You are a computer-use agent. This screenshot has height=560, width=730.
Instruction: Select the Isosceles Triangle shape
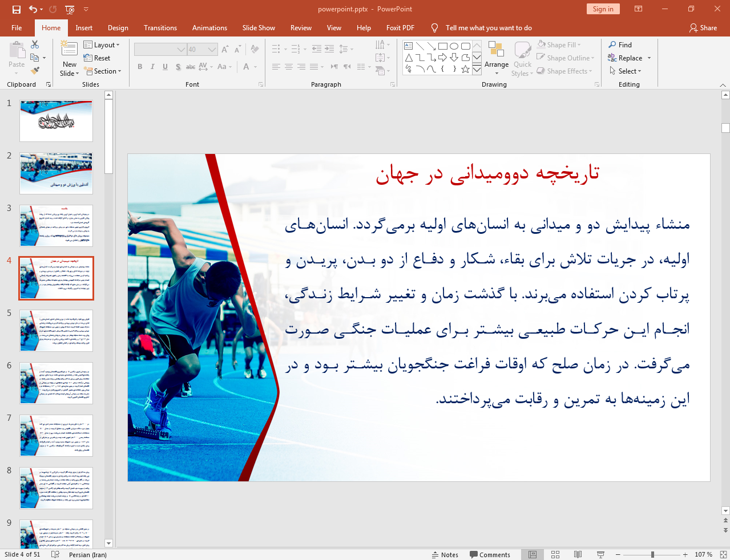tap(409, 58)
